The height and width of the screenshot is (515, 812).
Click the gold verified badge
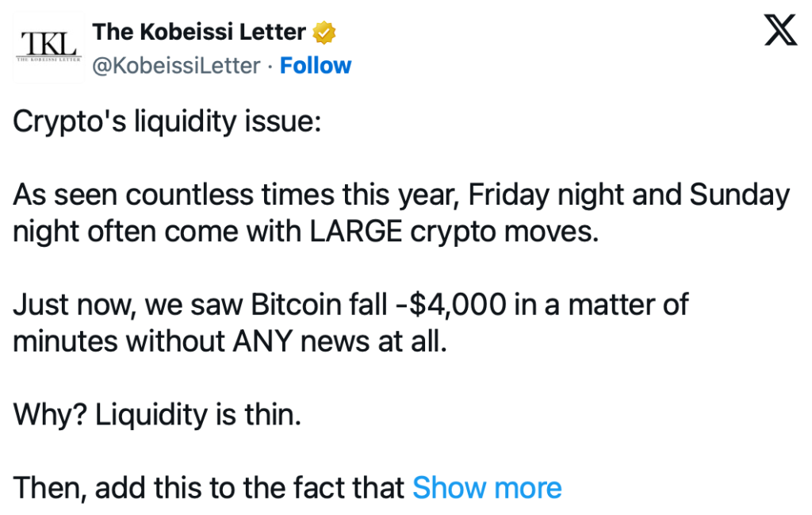(x=324, y=33)
